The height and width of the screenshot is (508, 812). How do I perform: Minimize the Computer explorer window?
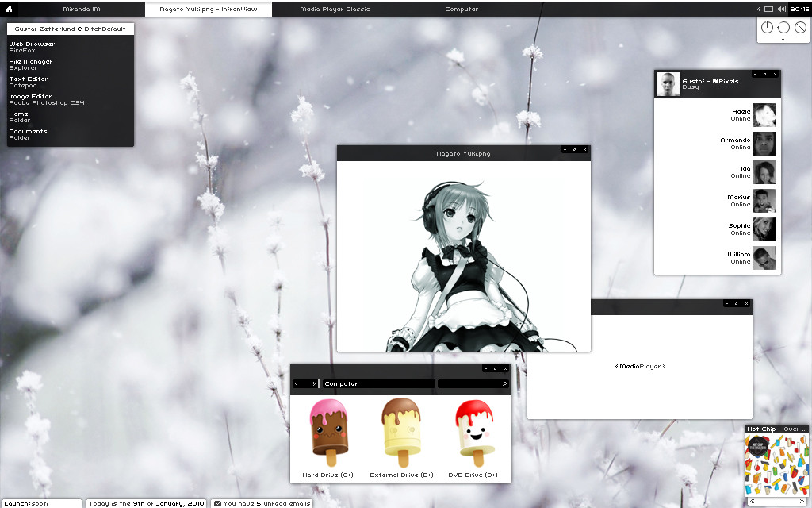pos(486,368)
